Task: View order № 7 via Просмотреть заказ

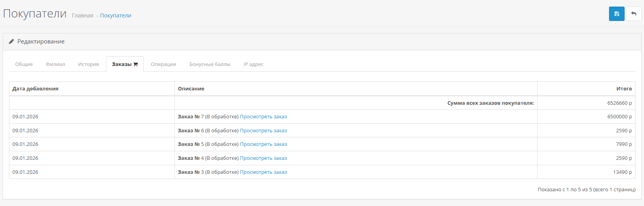Action: pyautogui.click(x=263, y=117)
